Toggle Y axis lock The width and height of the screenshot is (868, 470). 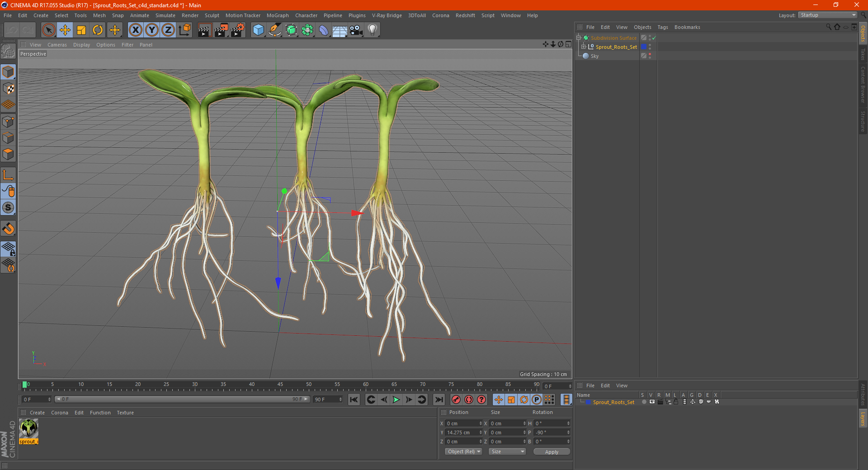[152, 30]
